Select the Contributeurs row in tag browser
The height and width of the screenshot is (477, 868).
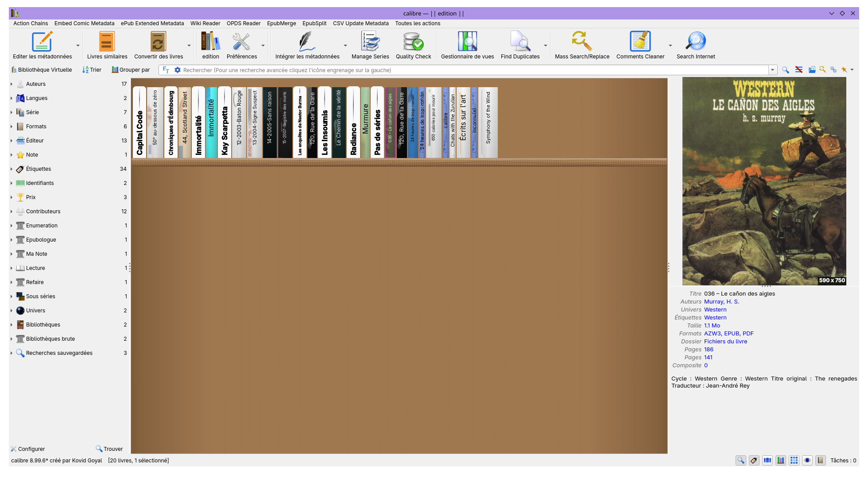pos(69,212)
